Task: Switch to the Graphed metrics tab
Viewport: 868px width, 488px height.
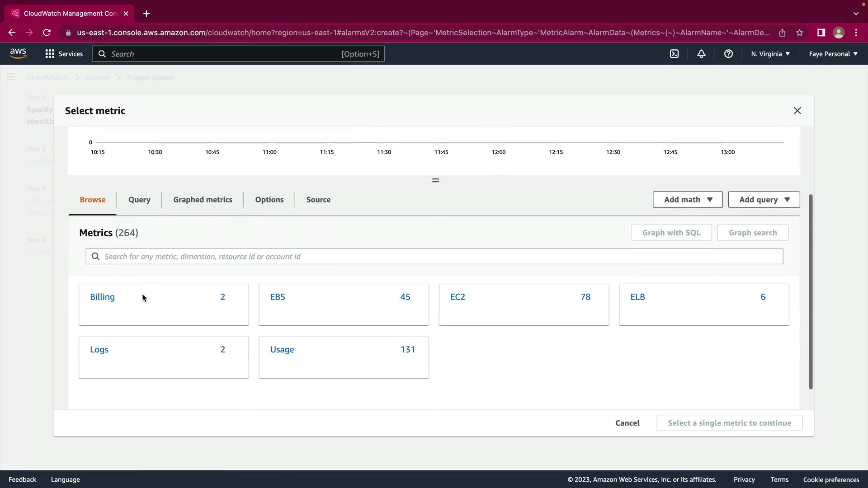Action: coord(203,200)
